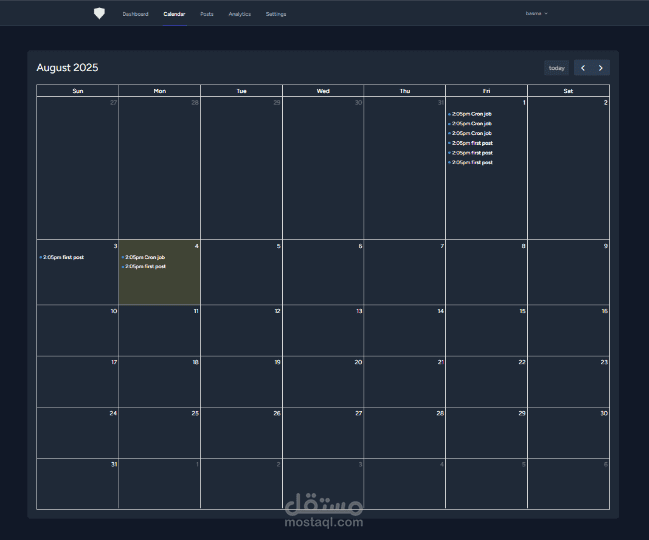This screenshot has height=540, width=649.
Task: Click the today button
Action: click(x=557, y=68)
